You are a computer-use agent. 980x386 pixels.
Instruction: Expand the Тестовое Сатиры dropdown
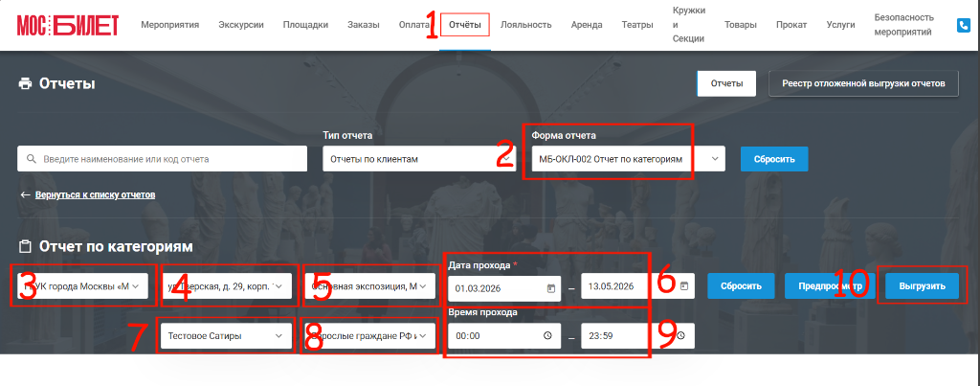pos(226,336)
